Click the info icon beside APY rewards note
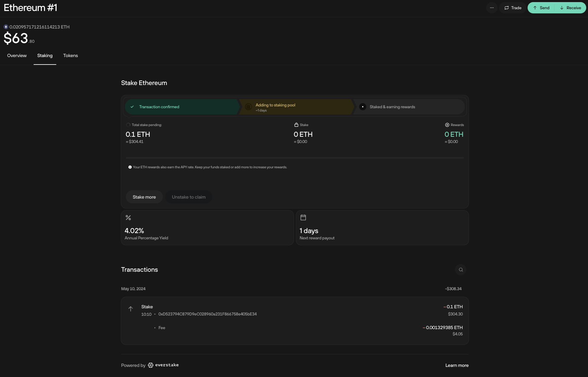Image resolution: width=588 pixels, height=377 pixels. pyautogui.click(x=130, y=167)
